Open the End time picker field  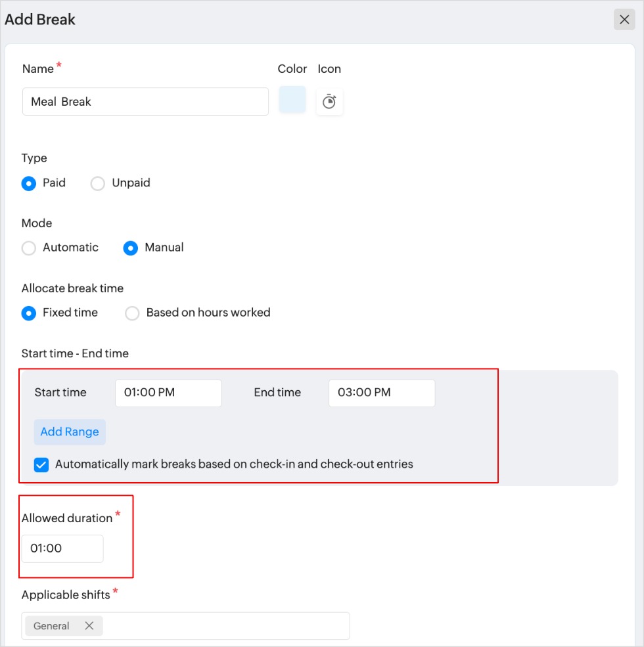coord(381,393)
